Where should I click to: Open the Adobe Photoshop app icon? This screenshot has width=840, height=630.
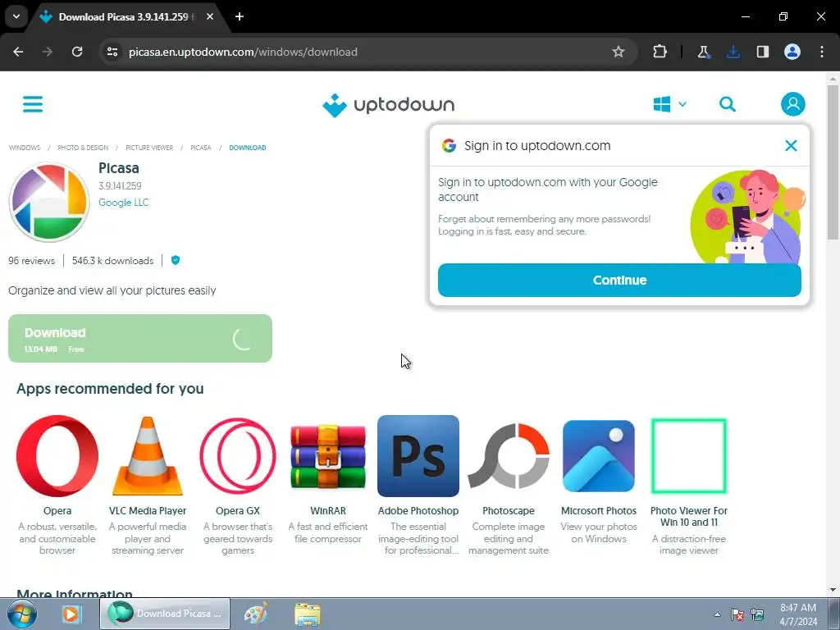click(418, 456)
